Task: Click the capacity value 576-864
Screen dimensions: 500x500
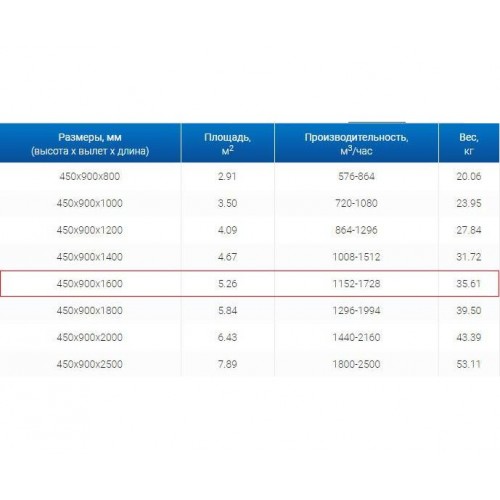Action: (356, 176)
